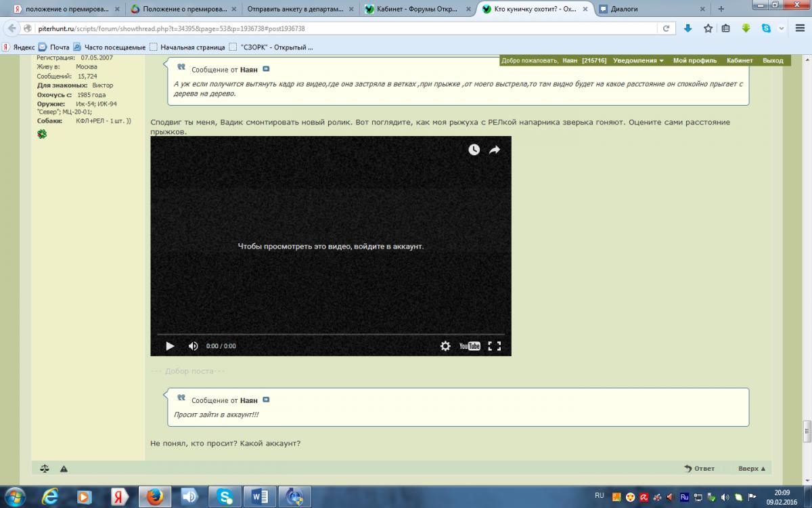Click the green download-arrow extension icon
812x508 pixels.
click(x=746, y=28)
